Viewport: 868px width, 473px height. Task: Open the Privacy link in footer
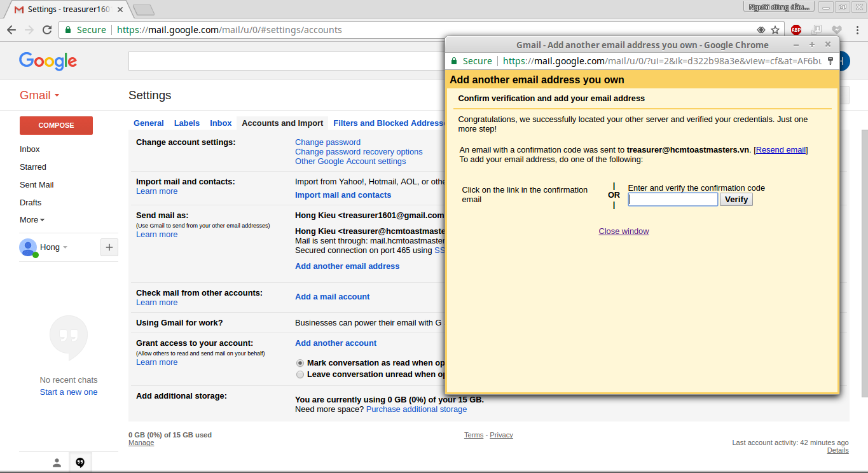click(x=501, y=435)
